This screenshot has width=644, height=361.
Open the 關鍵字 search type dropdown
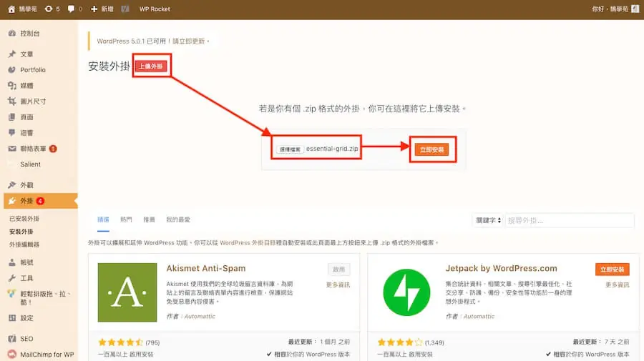[488, 220]
